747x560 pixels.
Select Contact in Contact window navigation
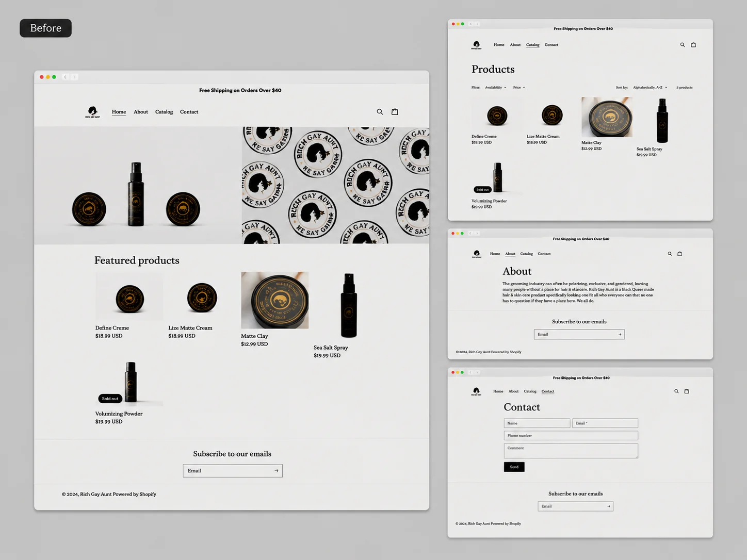click(x=548, y=391)
